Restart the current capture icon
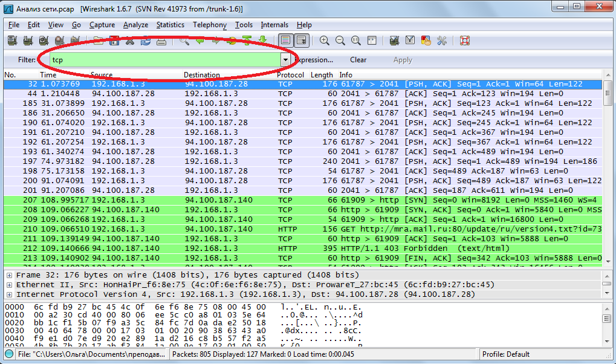616x364 pixels. (x=75, y=41)
